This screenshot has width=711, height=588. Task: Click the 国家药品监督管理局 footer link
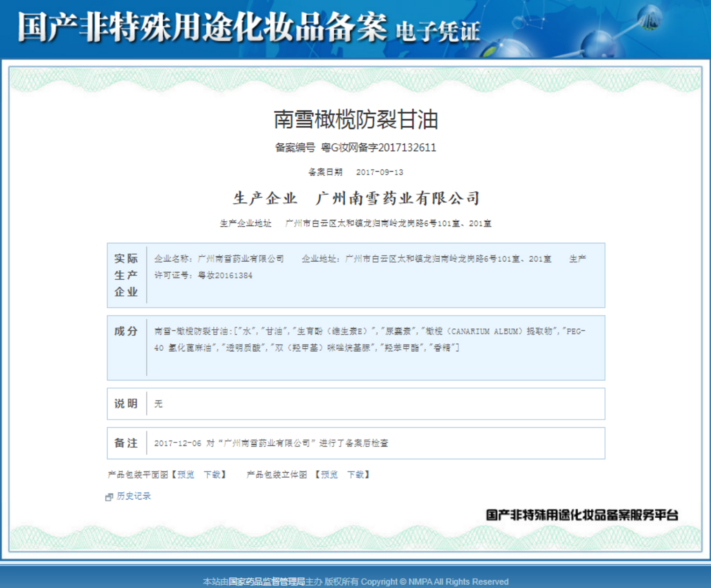coord(267,581)
